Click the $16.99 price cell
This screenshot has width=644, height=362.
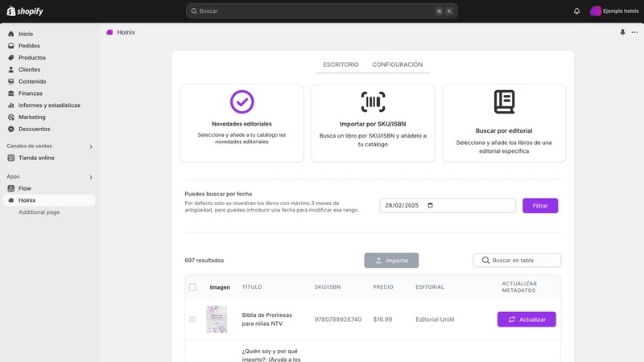(x=383, y=319)
